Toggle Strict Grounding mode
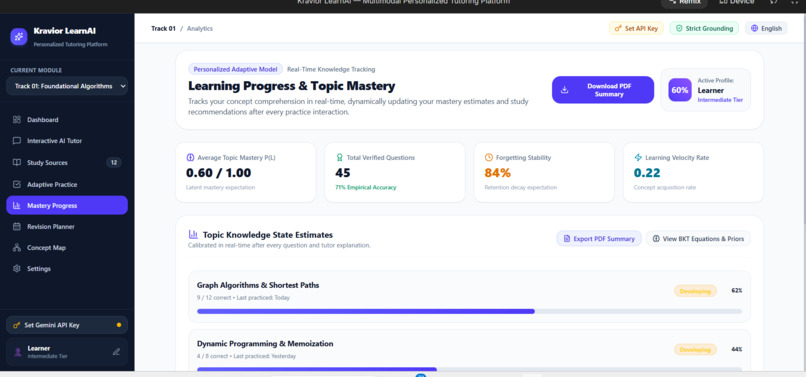 pos(704,28)
